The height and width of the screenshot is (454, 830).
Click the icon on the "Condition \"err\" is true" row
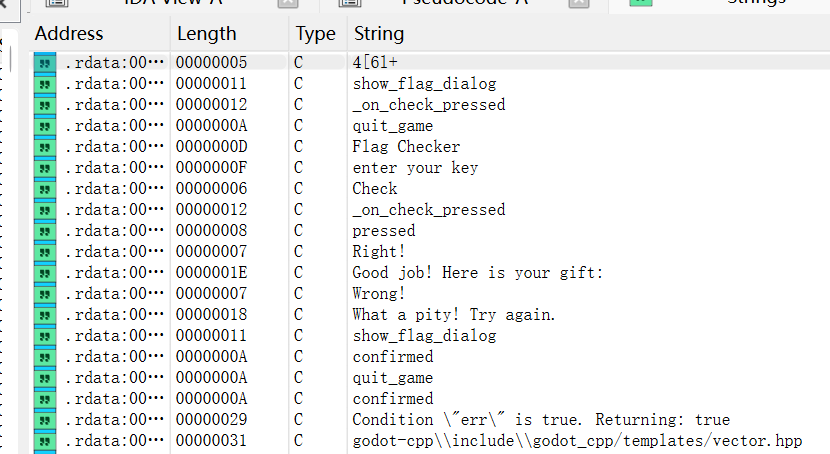pyautogui.click(x=45, y=420)
